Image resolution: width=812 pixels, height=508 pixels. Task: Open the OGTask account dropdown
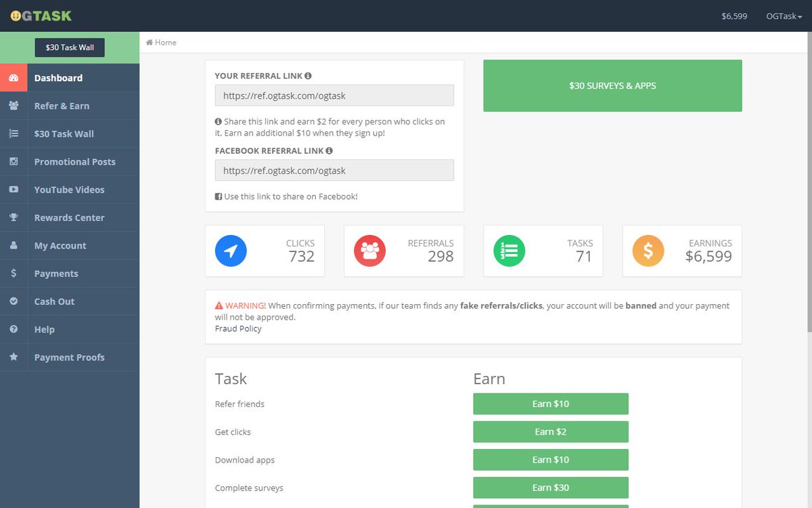click(x=784, y=16)
